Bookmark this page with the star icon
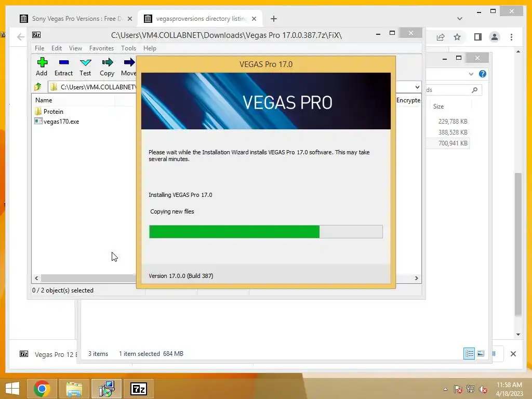 coord(457,37)
